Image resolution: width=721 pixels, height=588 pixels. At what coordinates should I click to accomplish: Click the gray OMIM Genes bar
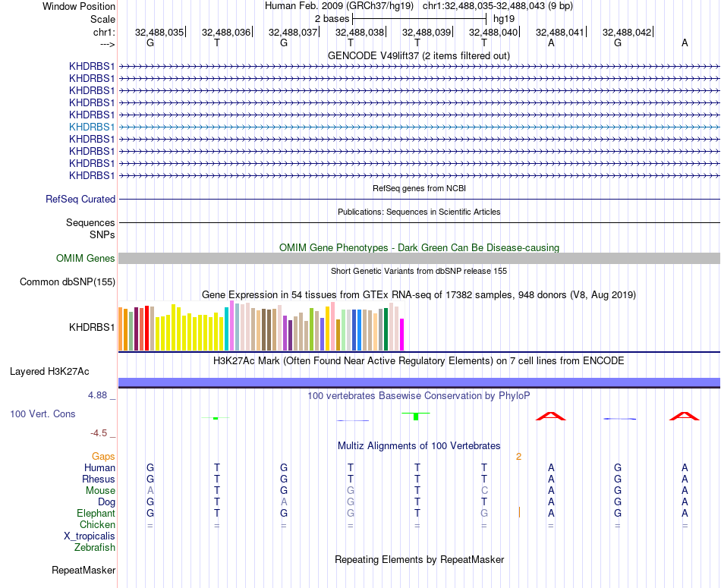tap(419, 259)
